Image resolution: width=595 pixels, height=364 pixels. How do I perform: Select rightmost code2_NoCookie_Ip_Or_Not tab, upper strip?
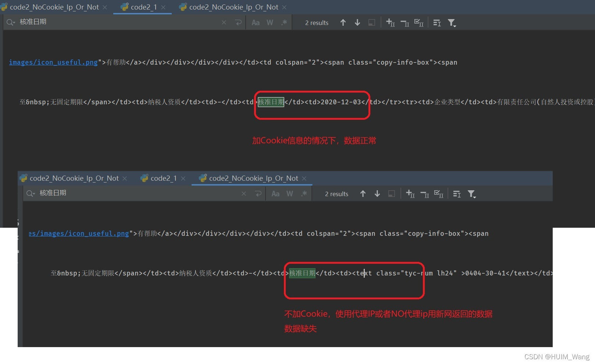(234, 7)
